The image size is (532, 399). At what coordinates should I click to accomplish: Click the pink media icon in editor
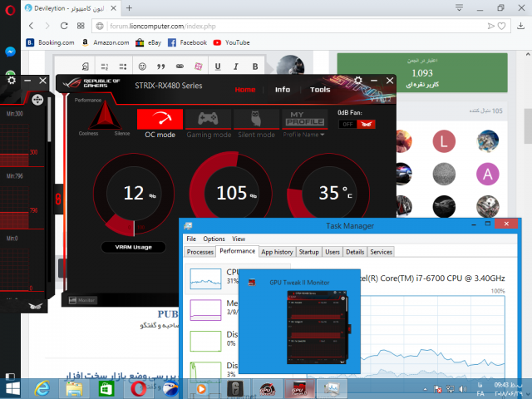[x=199, y=66]
